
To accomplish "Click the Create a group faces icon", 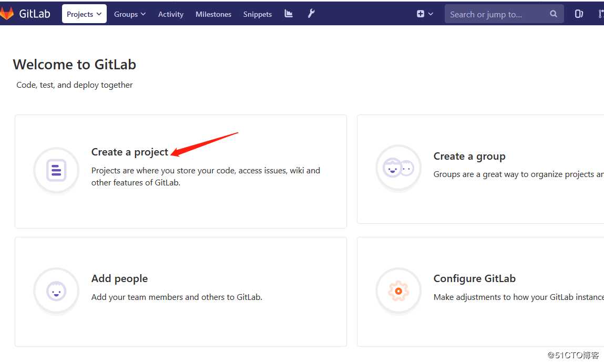I will pos(398,168).
